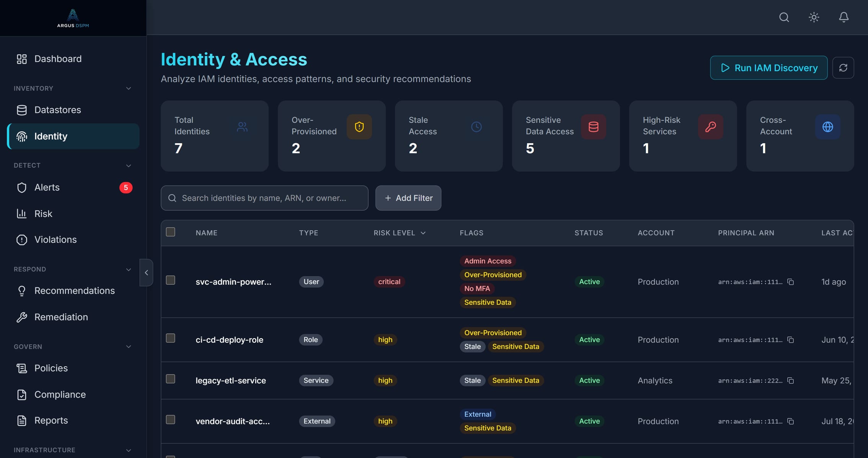Check the ci-cd-deploy-role row checkbox

[170, 338]
